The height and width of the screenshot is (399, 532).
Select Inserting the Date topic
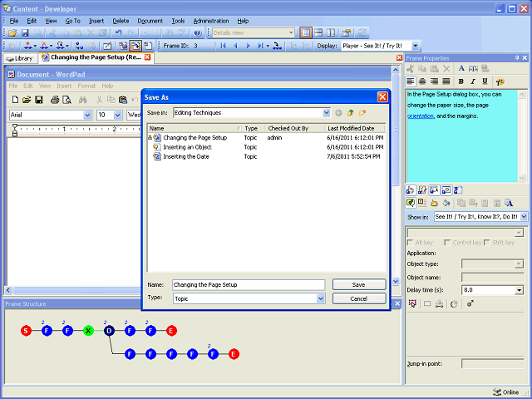(x=185, y=157)
